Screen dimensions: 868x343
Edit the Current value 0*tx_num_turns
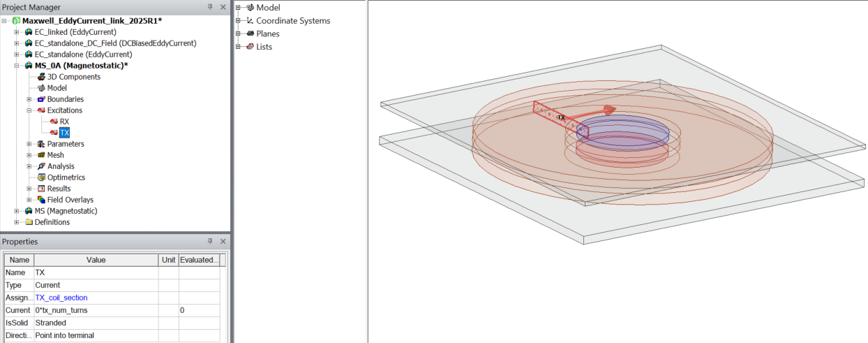96,310
